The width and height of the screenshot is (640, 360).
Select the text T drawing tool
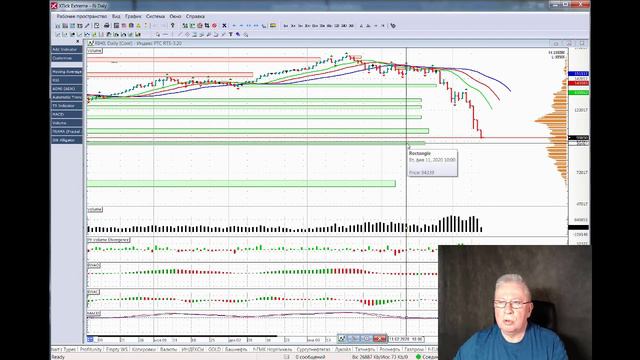(x=231, y=35)
